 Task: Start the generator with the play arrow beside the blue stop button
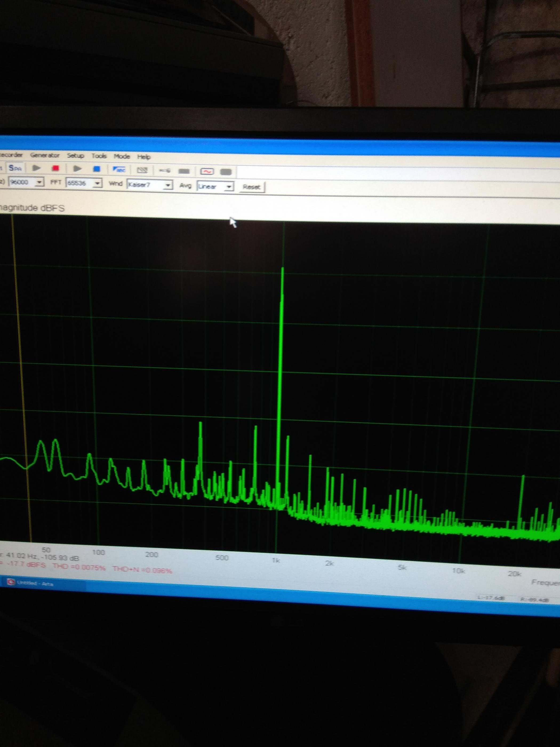pyautogui.click(x=77, y=169)
